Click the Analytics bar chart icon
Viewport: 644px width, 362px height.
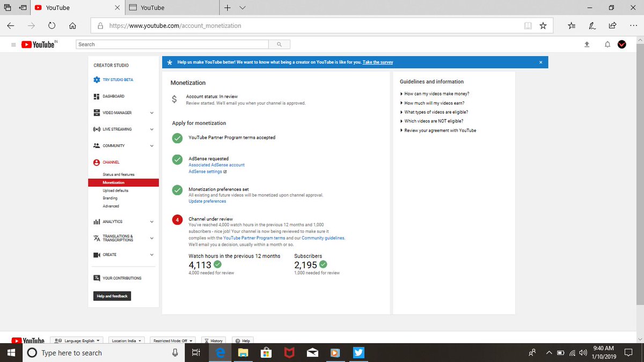pyautogui.click(x=97, y=221)
